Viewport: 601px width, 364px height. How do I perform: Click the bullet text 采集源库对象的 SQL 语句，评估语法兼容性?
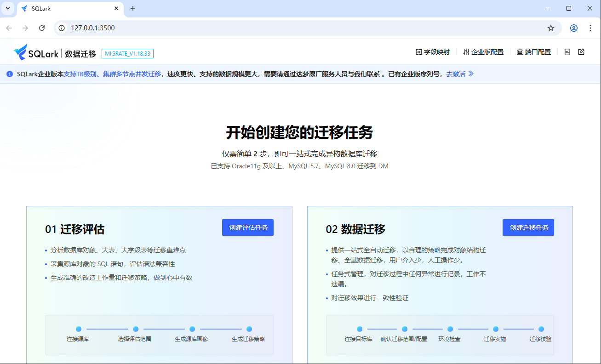(113, 264)
